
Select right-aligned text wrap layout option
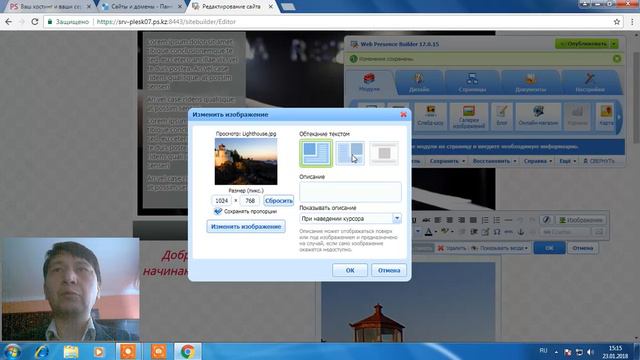pos(350,153)
